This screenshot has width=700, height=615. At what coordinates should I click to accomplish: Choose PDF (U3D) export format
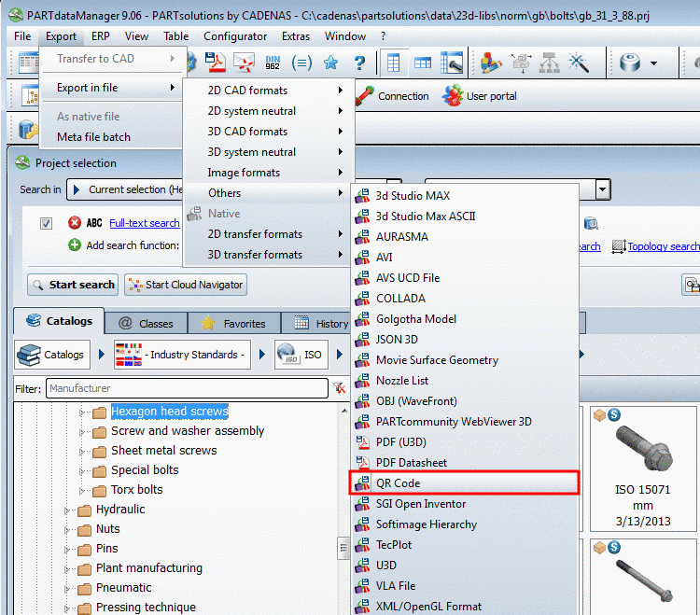[x=464, y=441]
